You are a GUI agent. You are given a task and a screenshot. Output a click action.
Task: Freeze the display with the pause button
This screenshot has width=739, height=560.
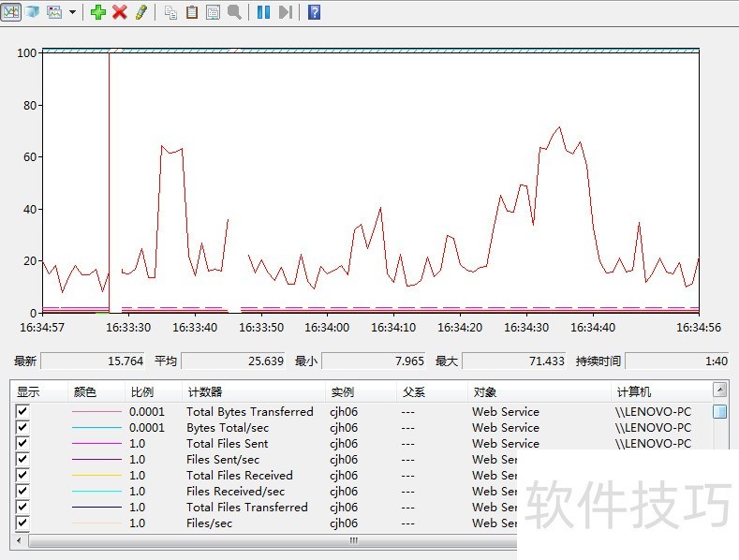263,12
